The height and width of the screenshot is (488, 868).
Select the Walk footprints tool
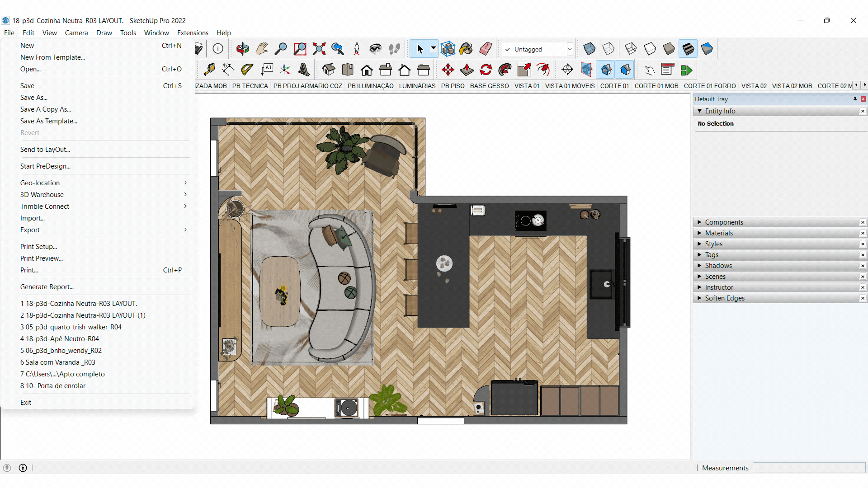pyautogui.click(x=395, y=49)
